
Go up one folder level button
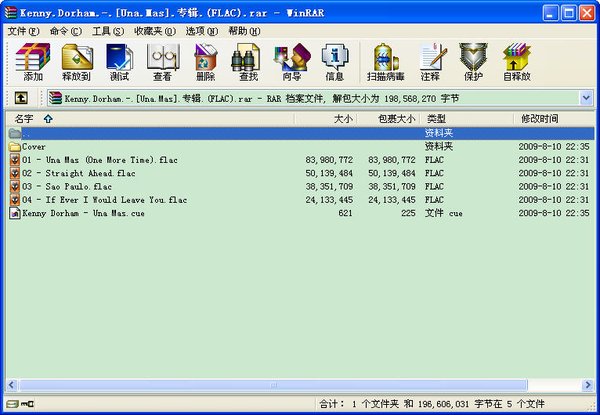point(21,98)
